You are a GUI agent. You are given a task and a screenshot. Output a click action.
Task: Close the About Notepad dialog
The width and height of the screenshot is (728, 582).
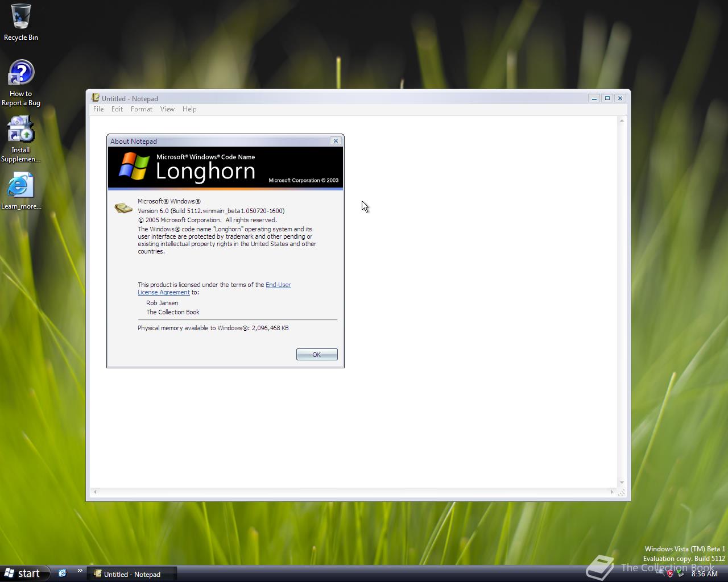coord(336,141)
